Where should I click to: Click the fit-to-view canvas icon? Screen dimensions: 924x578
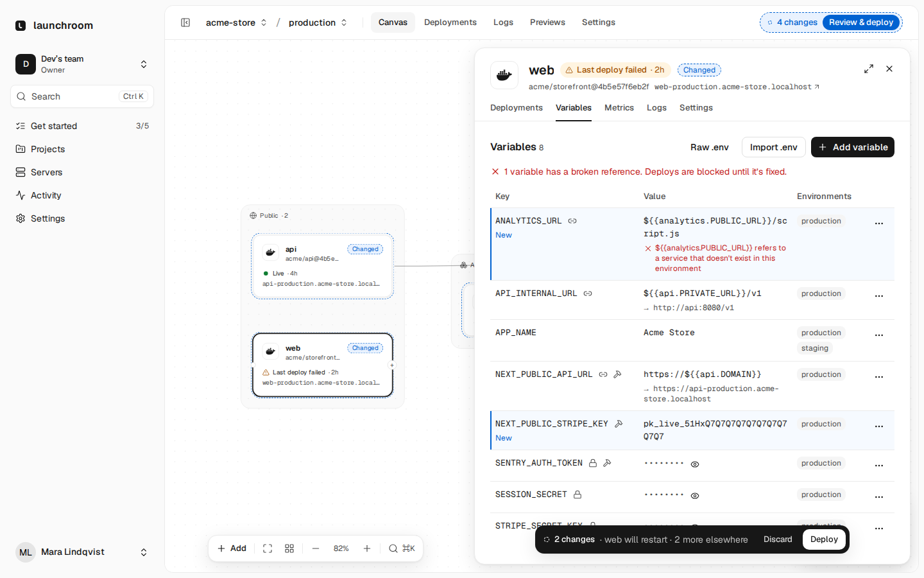[268, 548]
